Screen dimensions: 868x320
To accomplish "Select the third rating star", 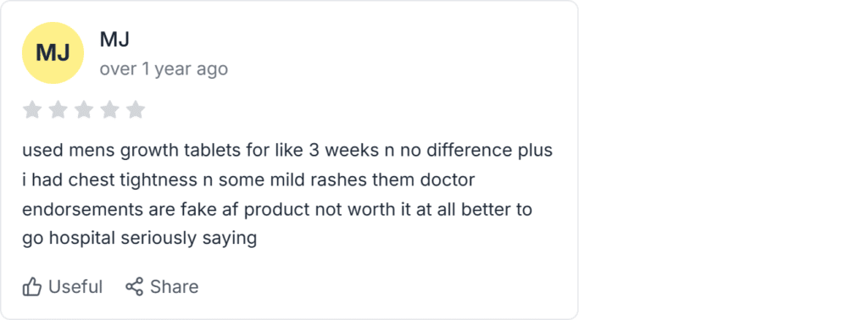I will [84, 109].
